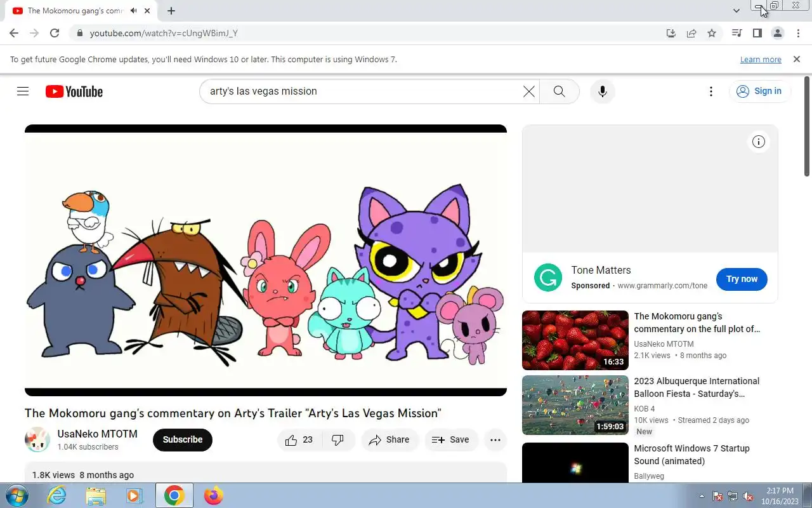812x508 pixels.
Task: Click the search text field
Action: coord(362,91)
